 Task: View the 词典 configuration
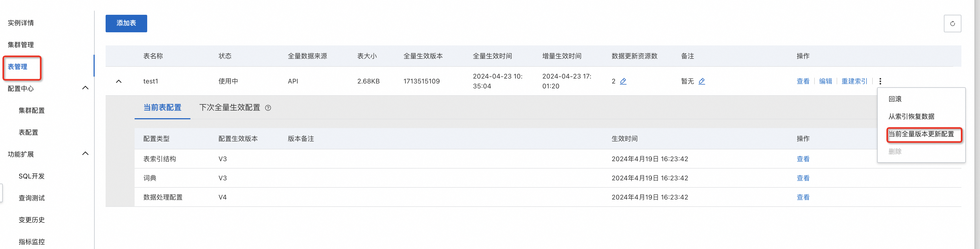[803, 178]
